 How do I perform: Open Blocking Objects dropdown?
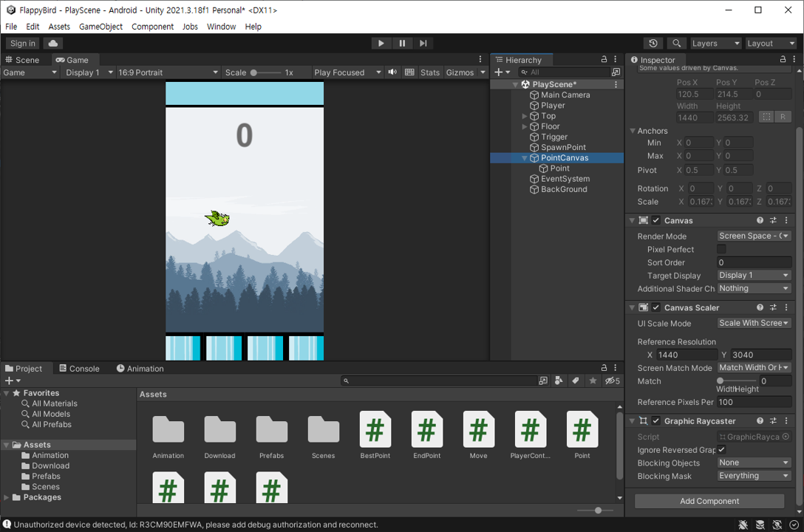754,463
